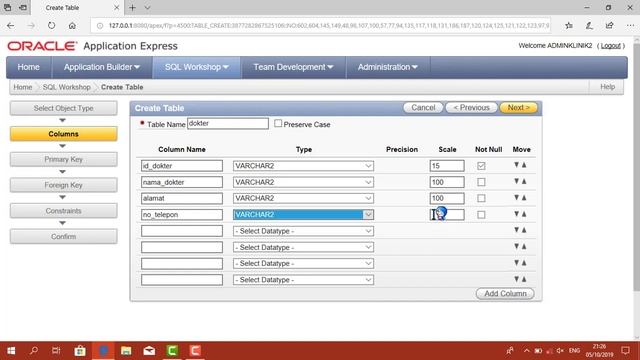
Task: Click Logout link
Action: tap(611, 46)
